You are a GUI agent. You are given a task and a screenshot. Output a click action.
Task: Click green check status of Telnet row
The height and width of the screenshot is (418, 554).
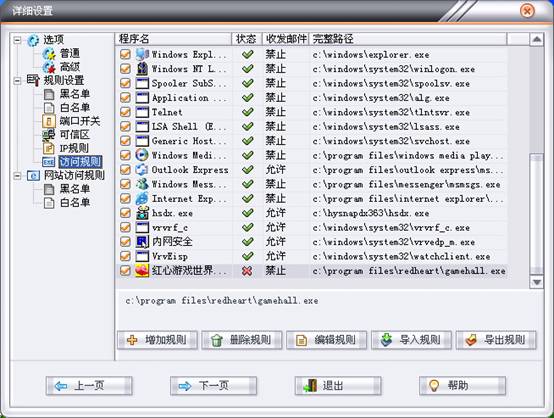click(248, 112)
